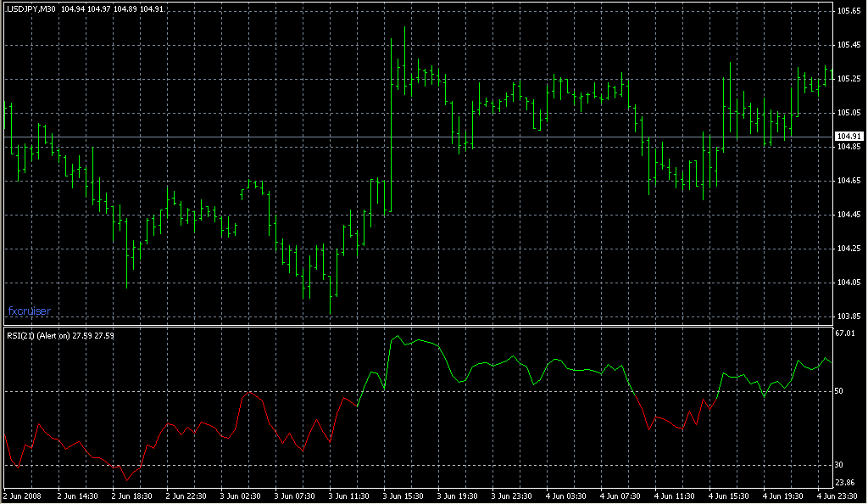Click the RSI level 50 label
868x504 pixels.
[x=839, y=391]
